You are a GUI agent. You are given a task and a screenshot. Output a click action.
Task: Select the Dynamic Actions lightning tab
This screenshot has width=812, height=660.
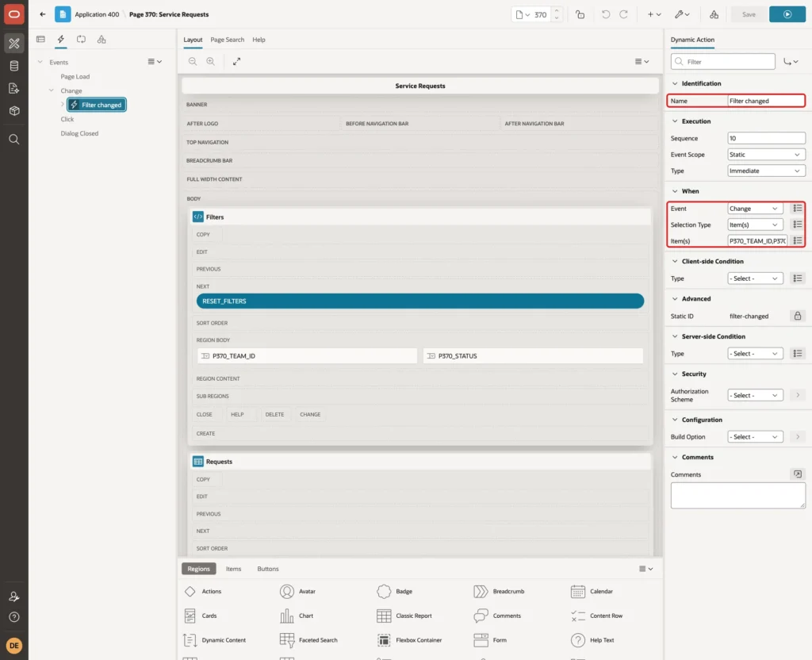61,40
